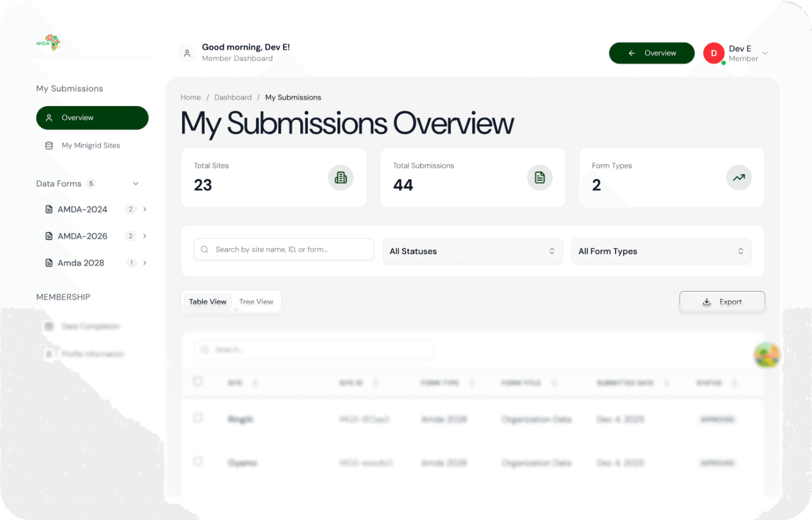Select the Table View tab
Screen dimensions: 812x520
click(207, 301)
